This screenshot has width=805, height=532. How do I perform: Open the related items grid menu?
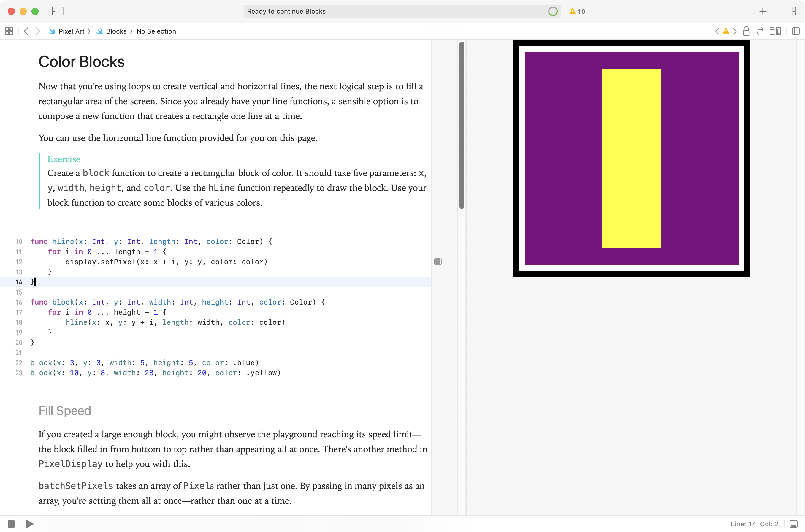9,31
